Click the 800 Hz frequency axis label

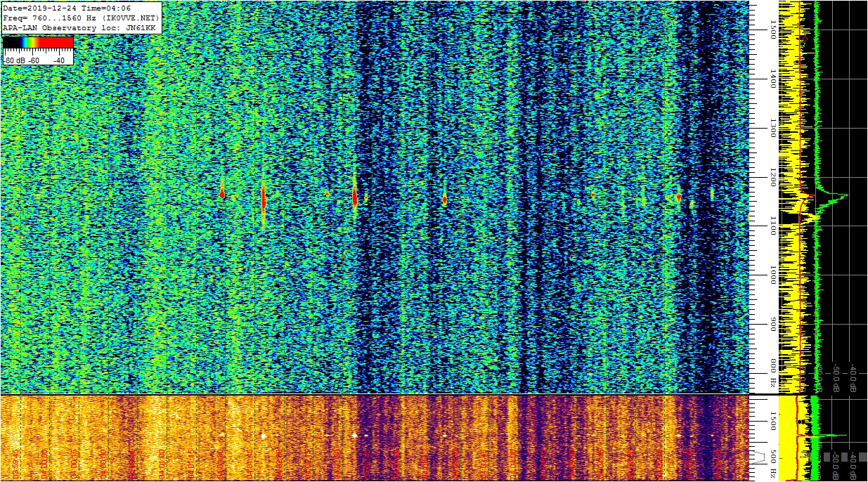point(773,373)
